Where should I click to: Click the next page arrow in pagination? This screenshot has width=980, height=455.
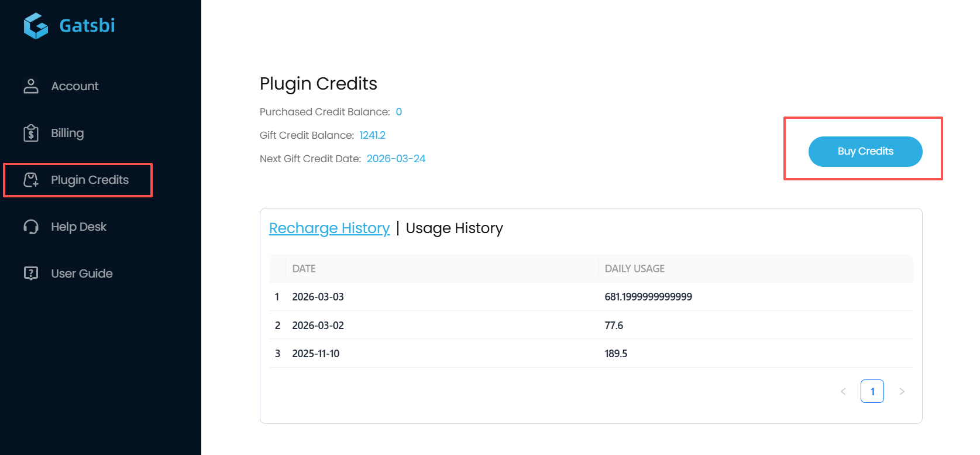point(902,391)
